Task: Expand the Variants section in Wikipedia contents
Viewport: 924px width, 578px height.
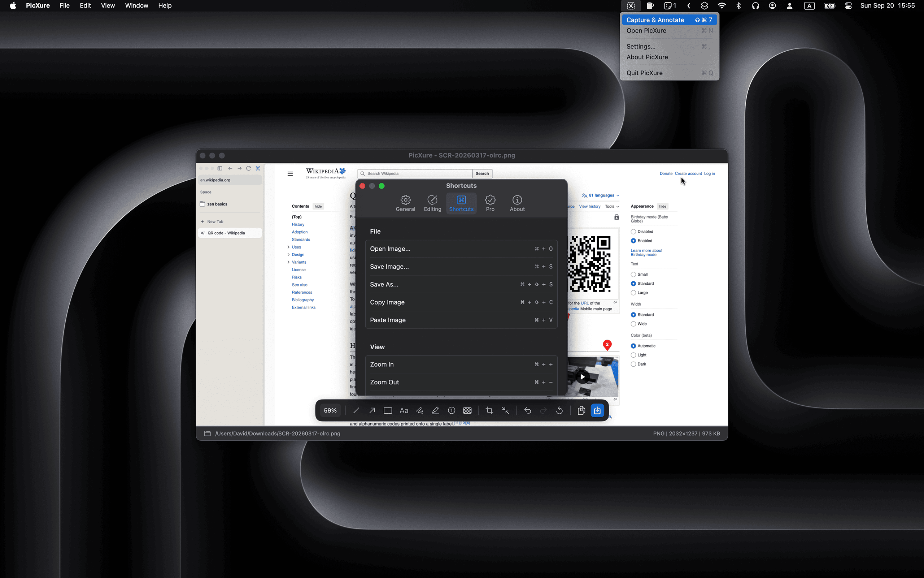Action: coord(288,262)
